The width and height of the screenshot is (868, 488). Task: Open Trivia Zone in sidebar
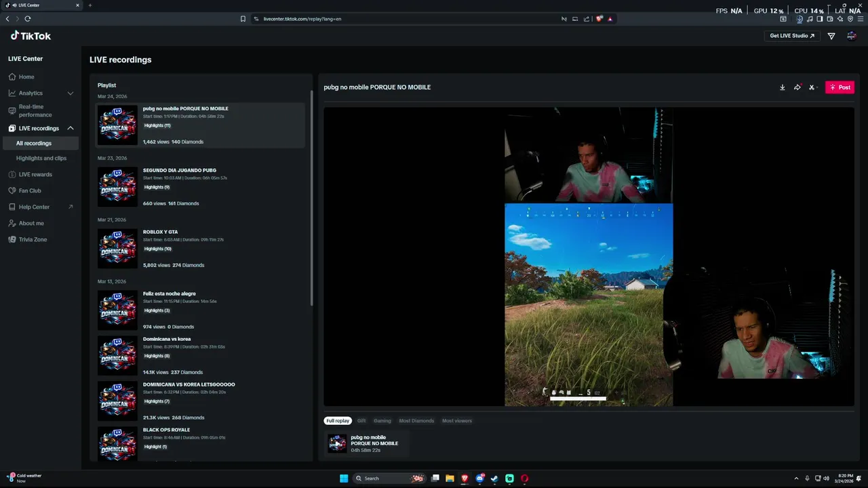tap(33, 239)
